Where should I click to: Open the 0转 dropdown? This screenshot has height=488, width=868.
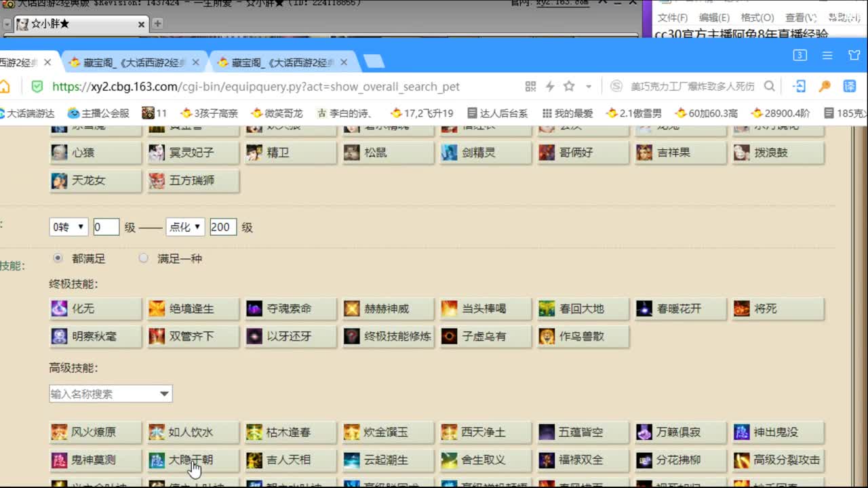tap(68, 227)
